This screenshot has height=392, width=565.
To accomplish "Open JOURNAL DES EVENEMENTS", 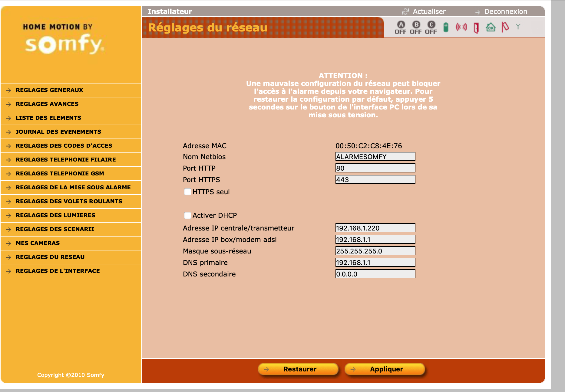I will coord(71,132).
